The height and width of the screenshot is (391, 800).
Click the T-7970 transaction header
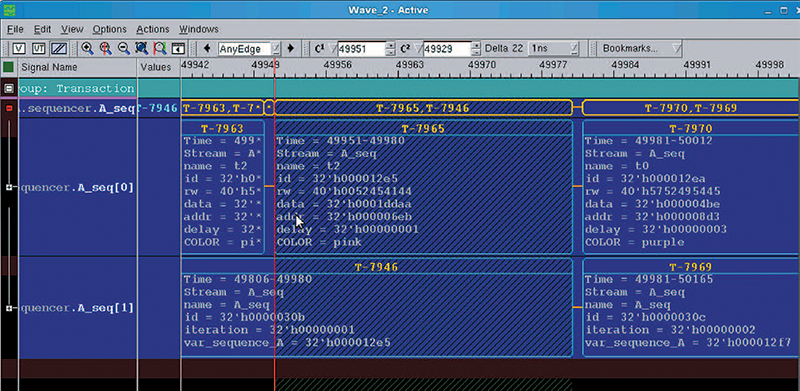[691, 129]
